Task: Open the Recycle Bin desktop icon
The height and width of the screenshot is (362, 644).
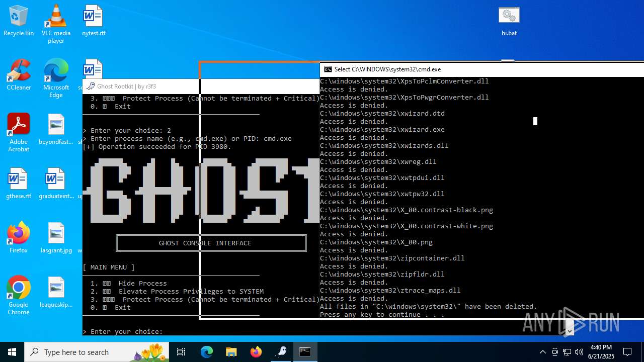Action: [19, 21]
